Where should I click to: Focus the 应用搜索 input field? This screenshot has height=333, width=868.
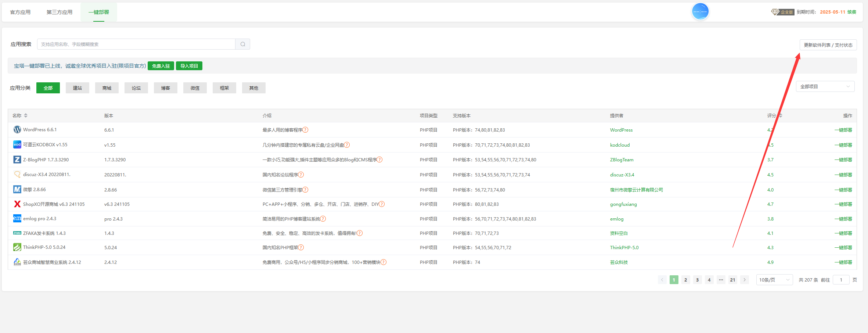(136, 44)
